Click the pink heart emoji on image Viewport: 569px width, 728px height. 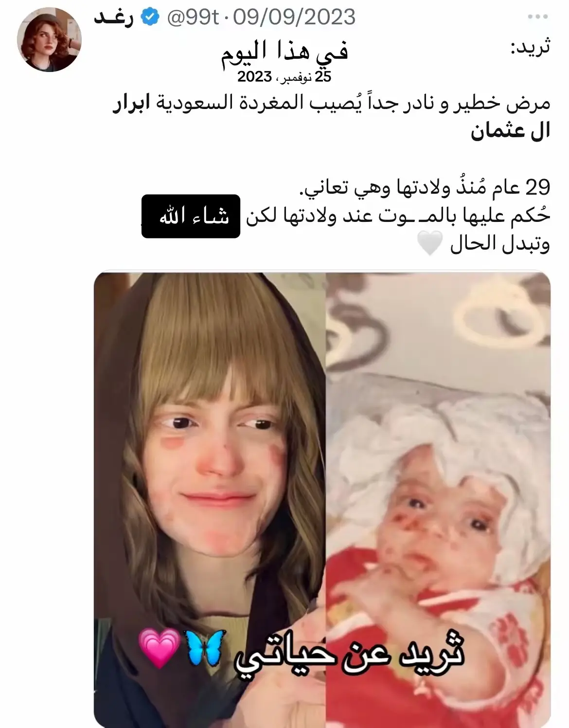click(x=159, y=648)
